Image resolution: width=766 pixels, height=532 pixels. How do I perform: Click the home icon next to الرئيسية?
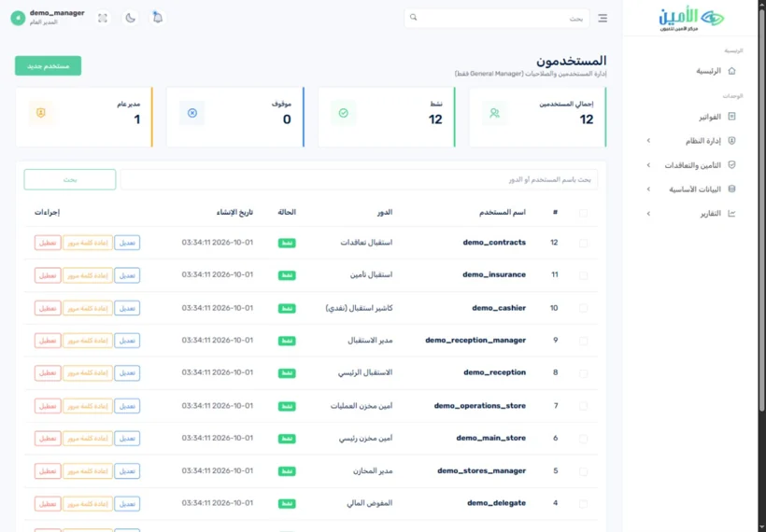[731, 71]
